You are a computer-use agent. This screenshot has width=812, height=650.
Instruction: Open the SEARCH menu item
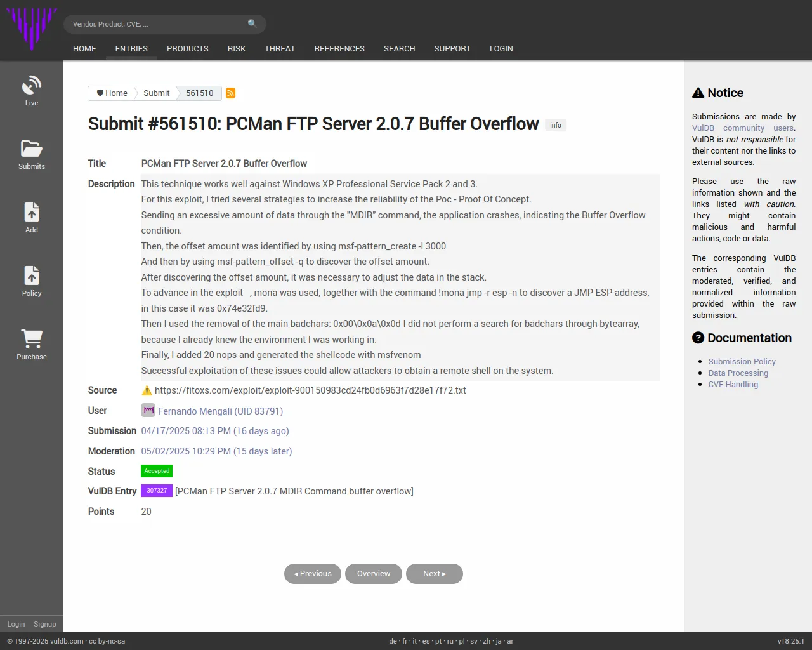(400, 49)
